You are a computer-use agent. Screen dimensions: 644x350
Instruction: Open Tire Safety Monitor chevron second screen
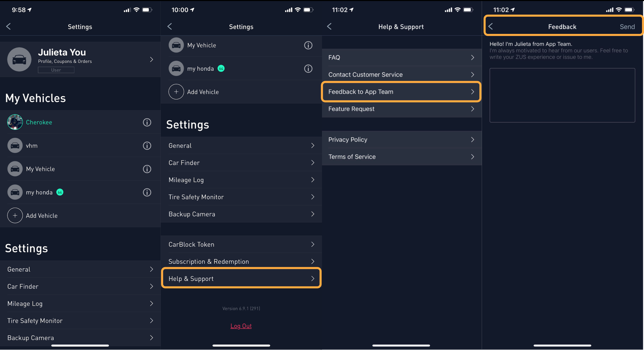pos(313,197)
